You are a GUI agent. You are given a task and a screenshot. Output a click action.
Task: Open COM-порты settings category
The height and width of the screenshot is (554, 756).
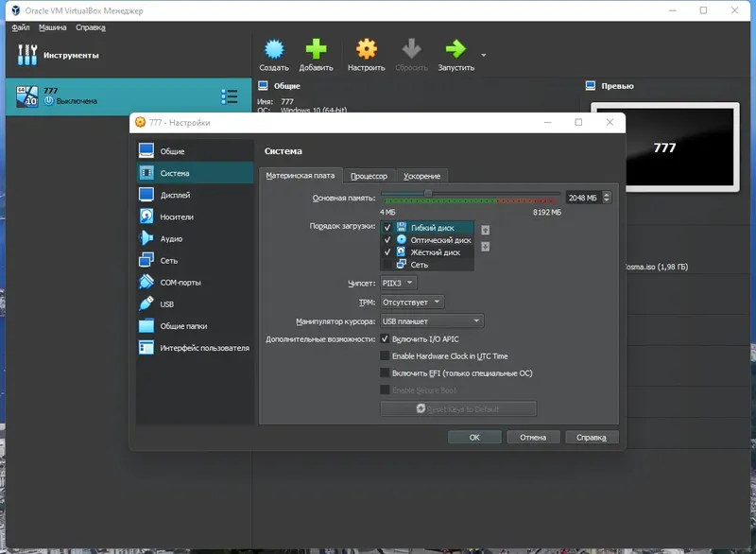pos(195,282)
